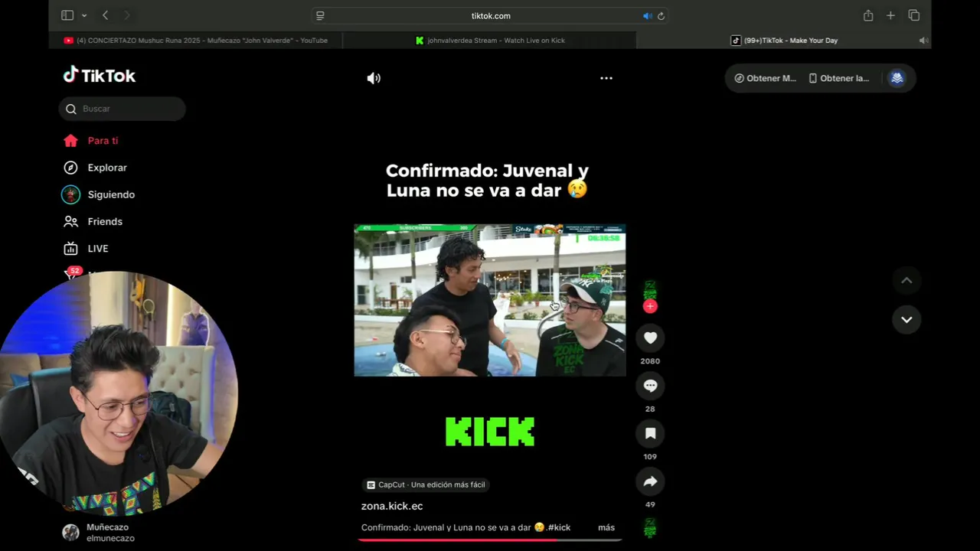Follow creator with red plus button
This screenshot has width=980, height=551.
point(650,306)
